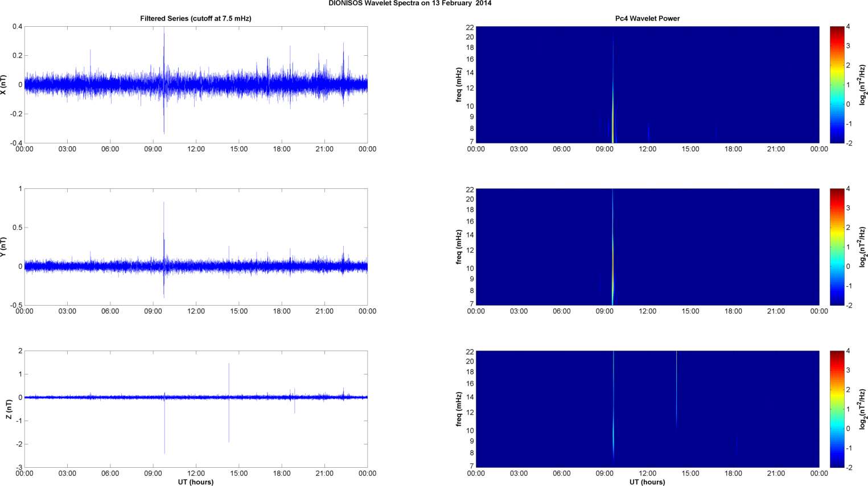The image size is (868, 486).
Task: Click '15:00' tick under the middle wavelet plot
Action: tap(690, 311)
